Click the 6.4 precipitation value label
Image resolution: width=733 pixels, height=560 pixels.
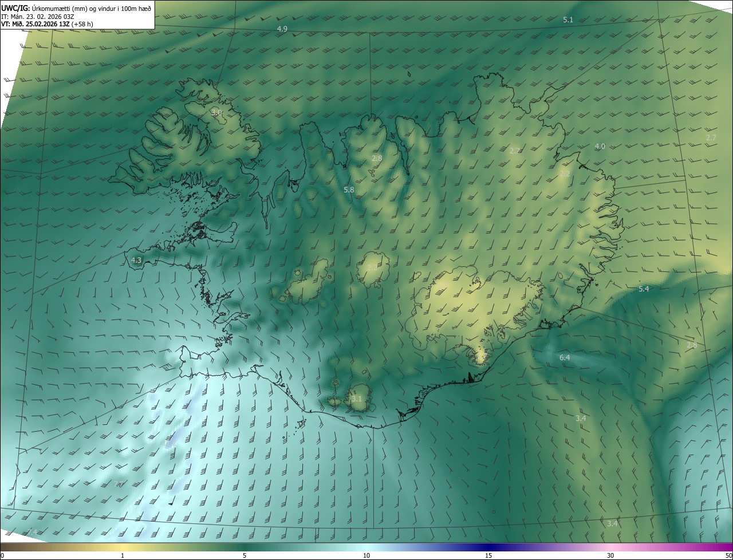click(565, 357)
